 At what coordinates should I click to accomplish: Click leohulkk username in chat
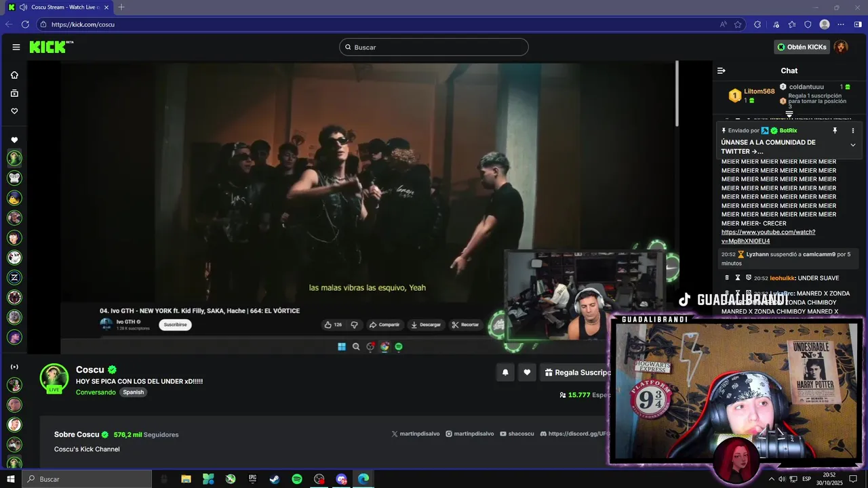tap(782, 278)
